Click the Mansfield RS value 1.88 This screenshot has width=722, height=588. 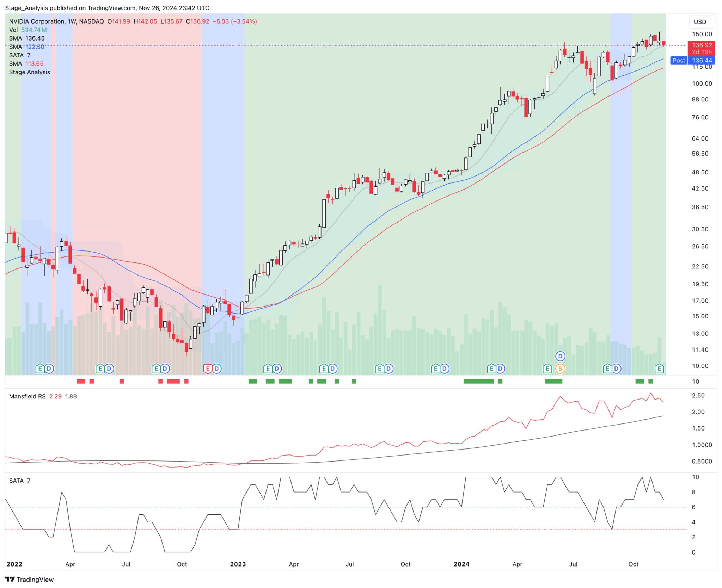[71, 396]
